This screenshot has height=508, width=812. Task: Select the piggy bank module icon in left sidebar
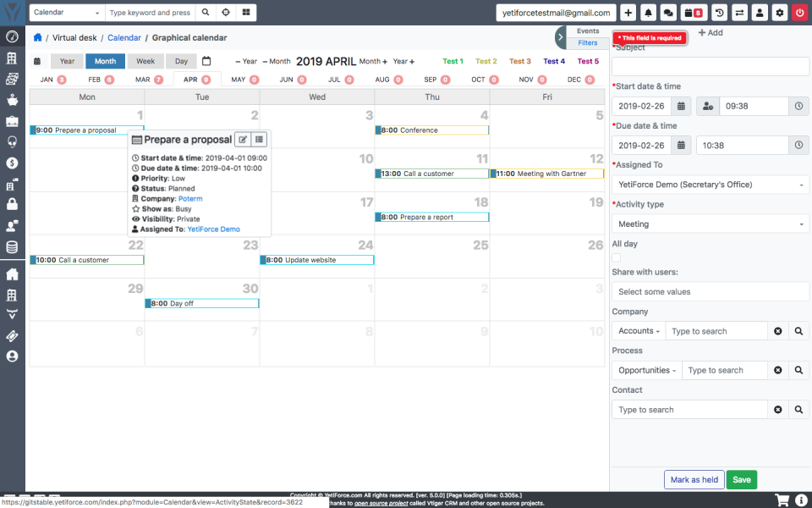[12, 102]
